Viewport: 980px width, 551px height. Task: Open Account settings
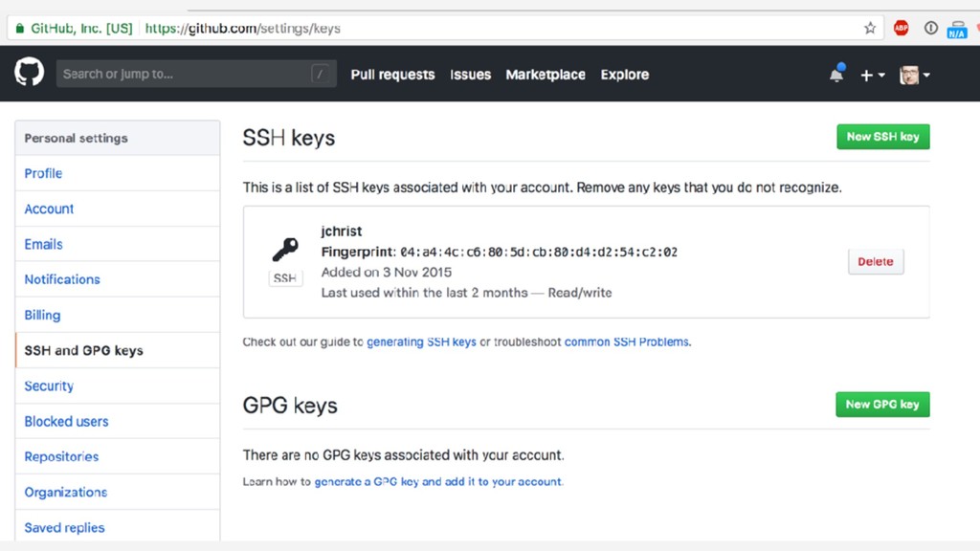click(x=118, y=209)
